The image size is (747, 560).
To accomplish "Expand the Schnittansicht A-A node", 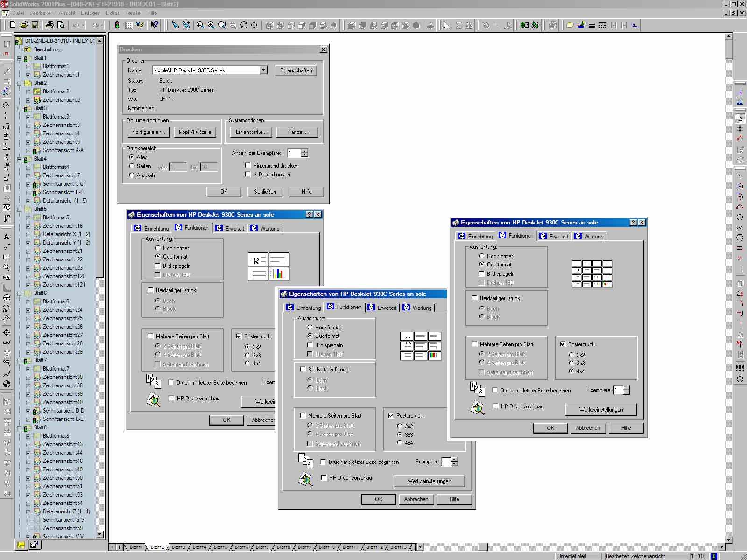I will pos(28,151).
